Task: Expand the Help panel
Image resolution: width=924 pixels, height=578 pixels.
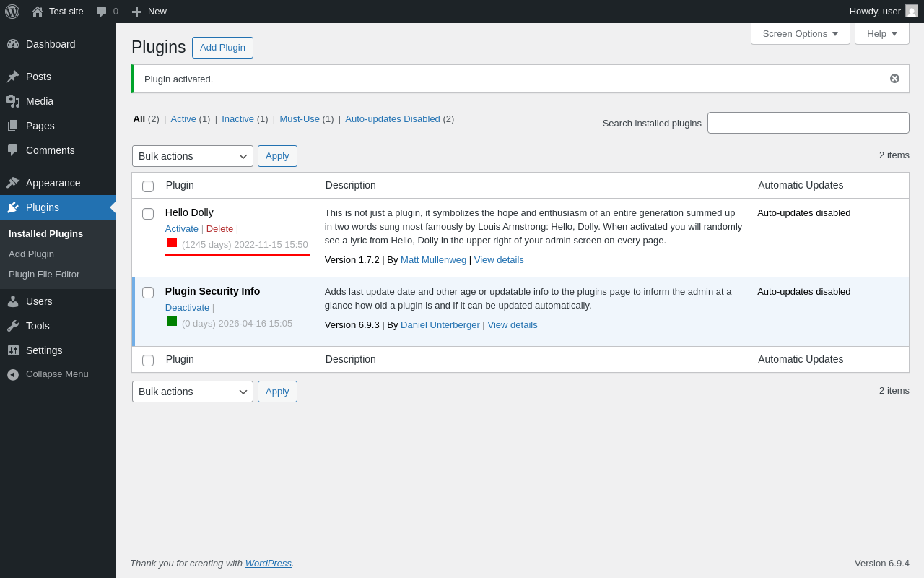Action: coord(882,33)
